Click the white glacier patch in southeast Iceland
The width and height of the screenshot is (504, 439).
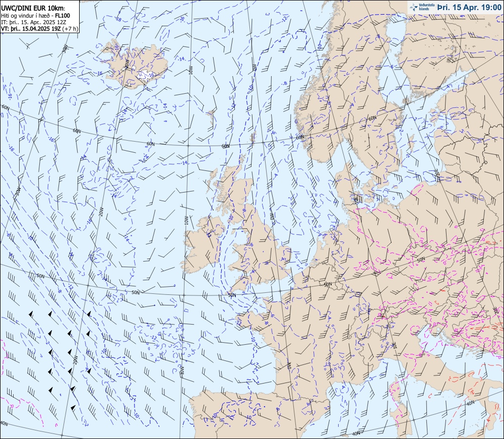tap(145, 77)
